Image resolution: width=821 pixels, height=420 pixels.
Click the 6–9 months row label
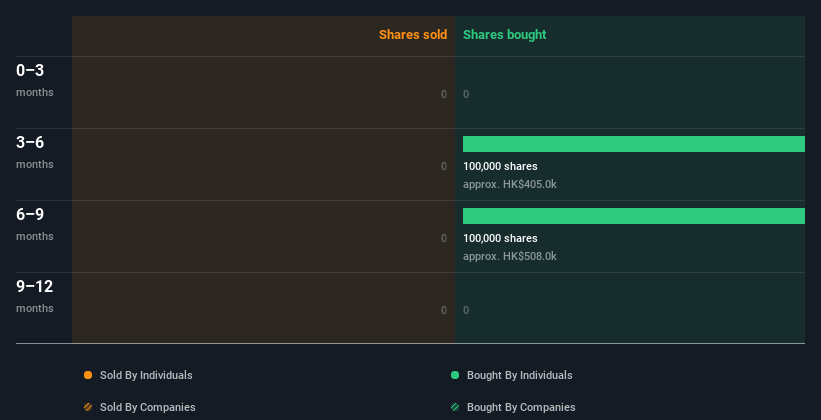(x=35, y=224)
